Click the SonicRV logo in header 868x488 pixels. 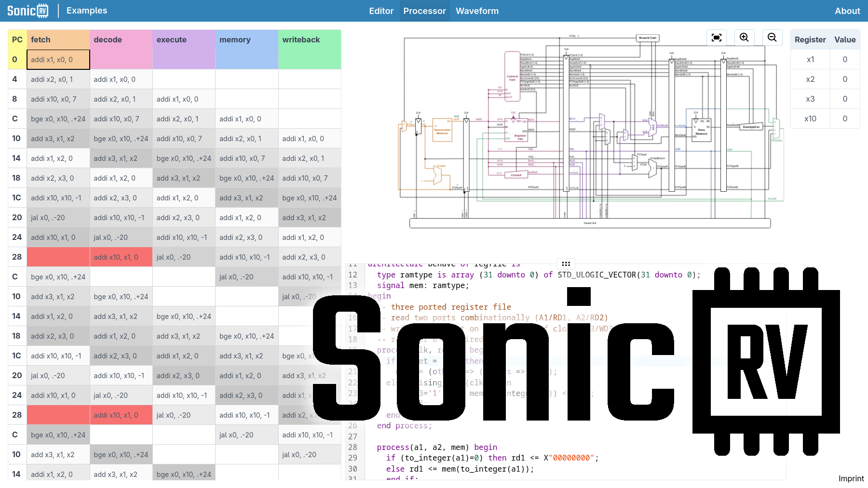[x=28, y=11]
